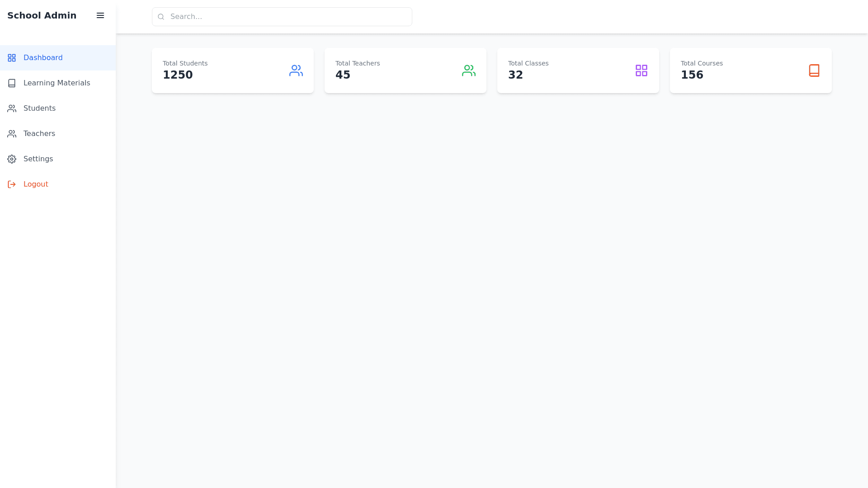Screen dimensions: 868x488
Task: Click the search magnifier icon
Action: 161,16
